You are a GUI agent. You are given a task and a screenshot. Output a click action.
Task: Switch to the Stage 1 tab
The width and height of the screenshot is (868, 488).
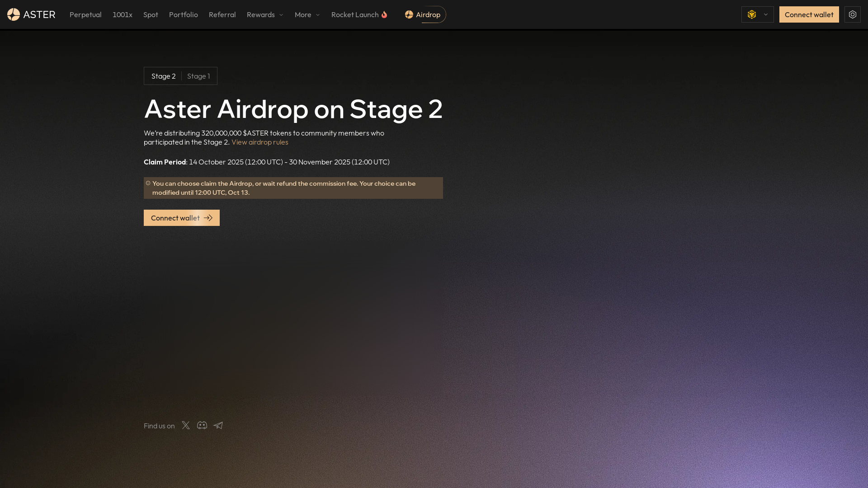pyautogui.click(x=198, y=76)
